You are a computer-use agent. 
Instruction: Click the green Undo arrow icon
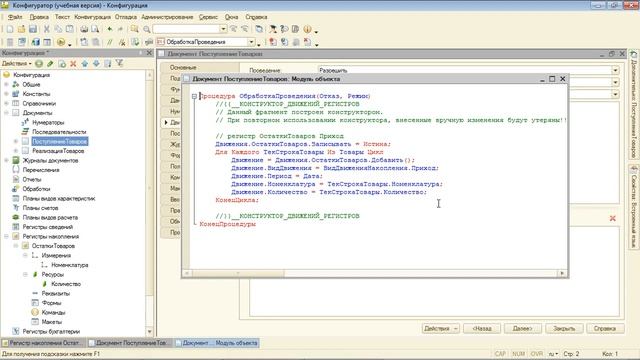click(109, 29)
